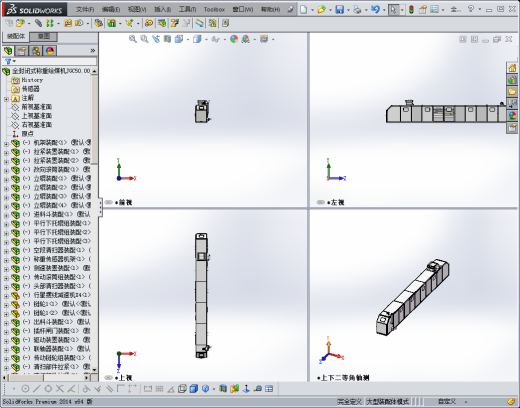
Task: Switch to the 装配体 tab
Action: point(16,36)
